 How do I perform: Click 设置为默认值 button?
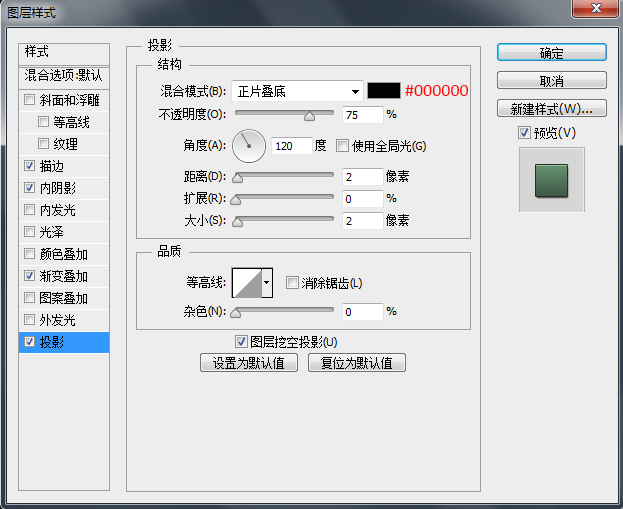pos(249,363)
